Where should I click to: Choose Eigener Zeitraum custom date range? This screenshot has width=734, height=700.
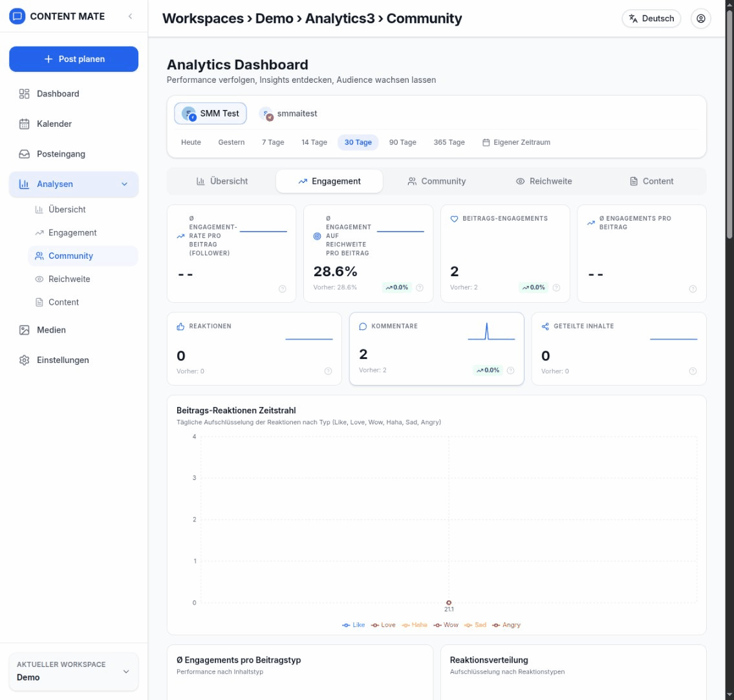coord(516,142)
